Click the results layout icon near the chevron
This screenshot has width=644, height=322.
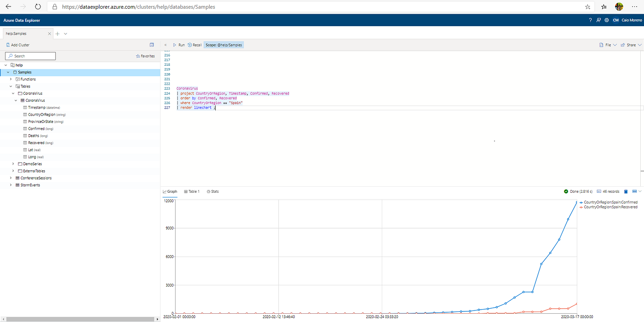click(x=635, y=191)
